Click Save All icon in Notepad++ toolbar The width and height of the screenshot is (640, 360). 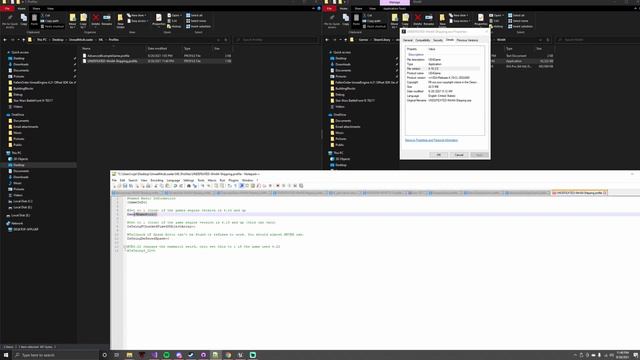pyautogui.click(x=131, y=186)
